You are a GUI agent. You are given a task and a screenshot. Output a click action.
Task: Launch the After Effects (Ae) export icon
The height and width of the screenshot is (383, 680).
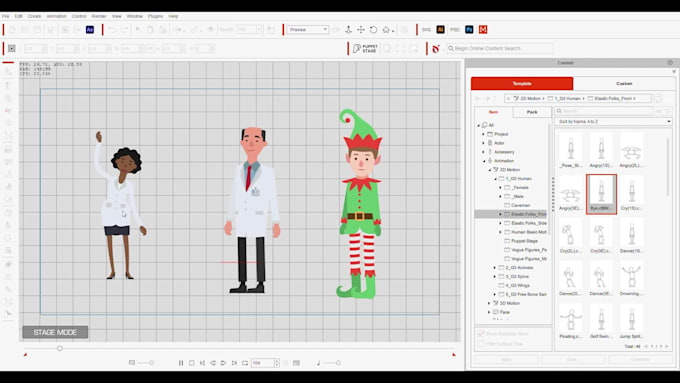point(90,29)
